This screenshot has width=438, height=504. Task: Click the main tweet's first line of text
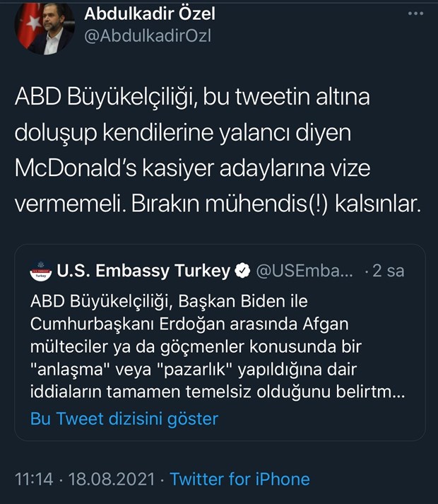192,99
